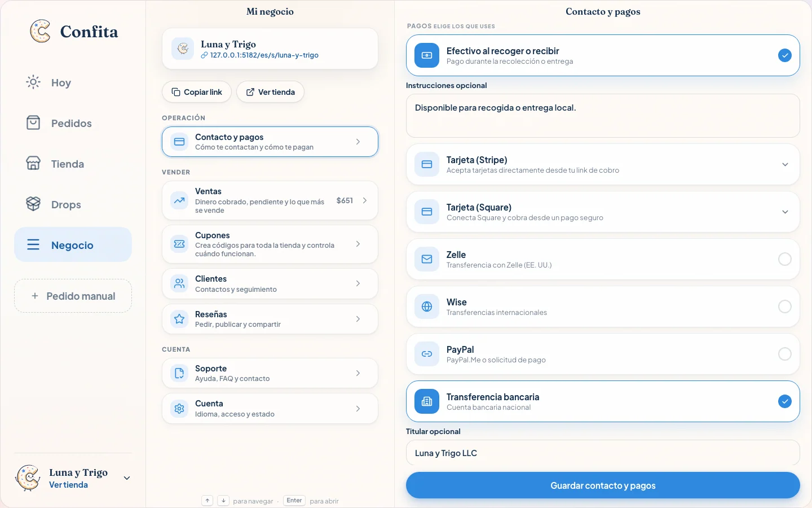Click the Titular input with Luna y Trigo LLC
The width and height of the screenshot is (812, 508).
[603, 453]
